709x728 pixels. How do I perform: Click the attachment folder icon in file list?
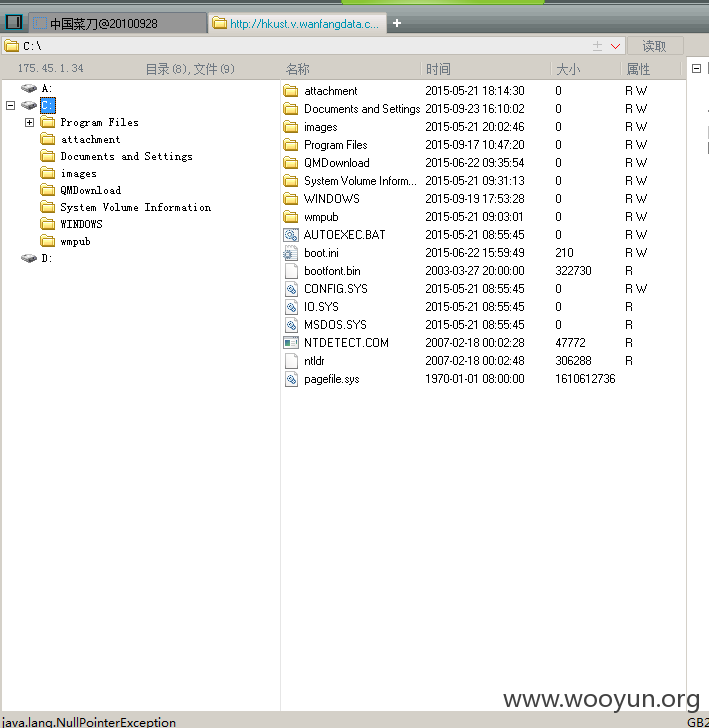pyautogui.click(x=291, y=91)
